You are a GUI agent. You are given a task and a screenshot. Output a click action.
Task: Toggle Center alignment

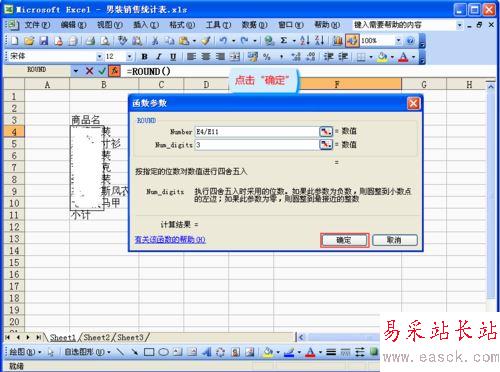tap(206, 57)
